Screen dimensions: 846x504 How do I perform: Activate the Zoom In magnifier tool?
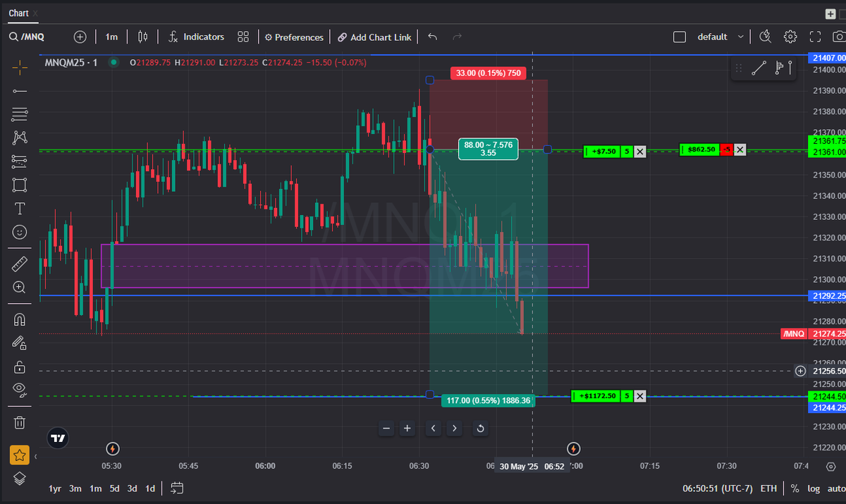click(x=20, y=287)
